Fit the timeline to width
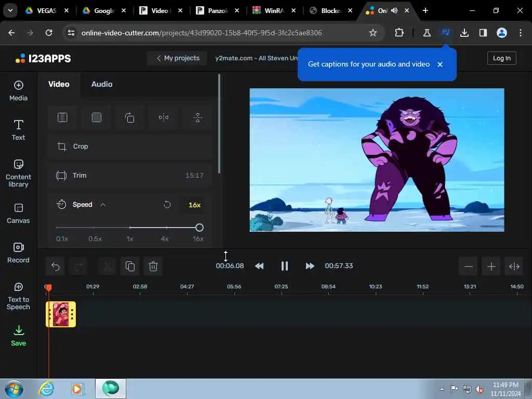Screen dimensions: 532x399 [x=514, y=267]
